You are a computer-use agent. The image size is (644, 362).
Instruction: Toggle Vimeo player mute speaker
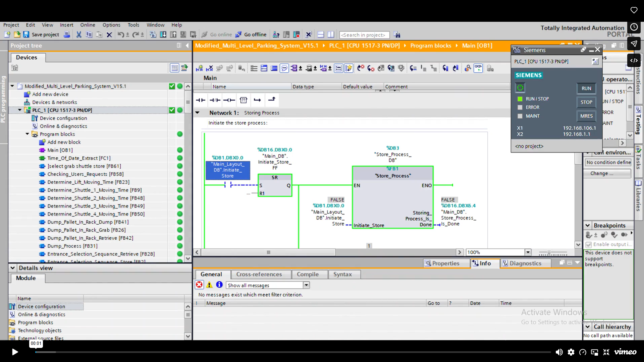tap(559, 352)
